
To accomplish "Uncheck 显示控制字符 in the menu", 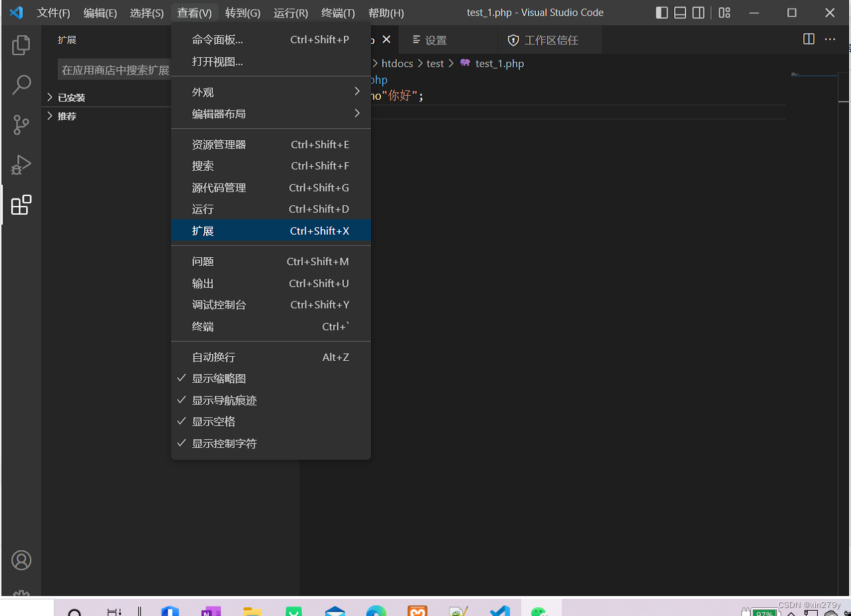I will [271, 443].
